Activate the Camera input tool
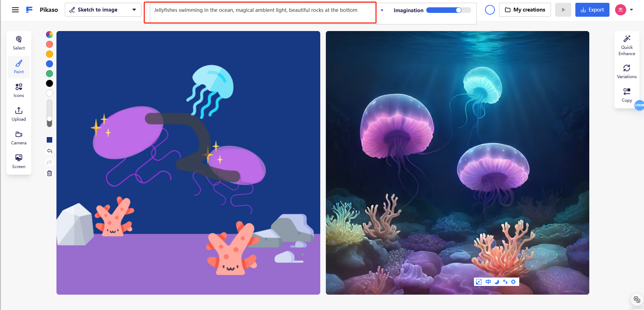644x310 pixels. point(19,138)
